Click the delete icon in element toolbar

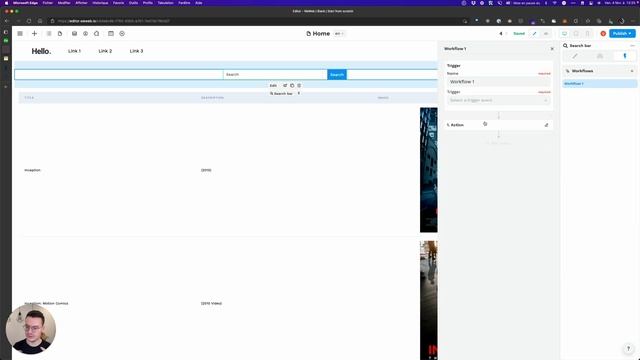click(x=299, y=86)
